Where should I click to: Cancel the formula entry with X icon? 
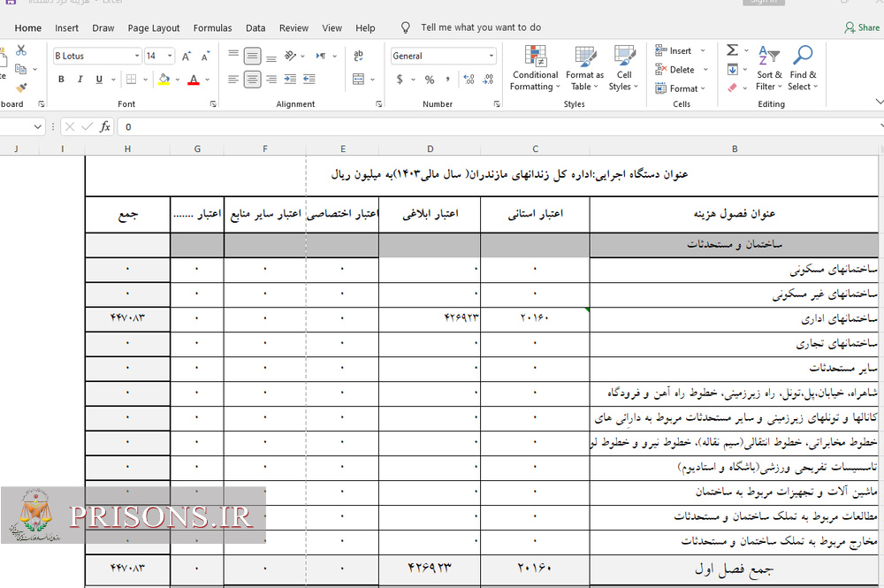[x=69, y=126]
